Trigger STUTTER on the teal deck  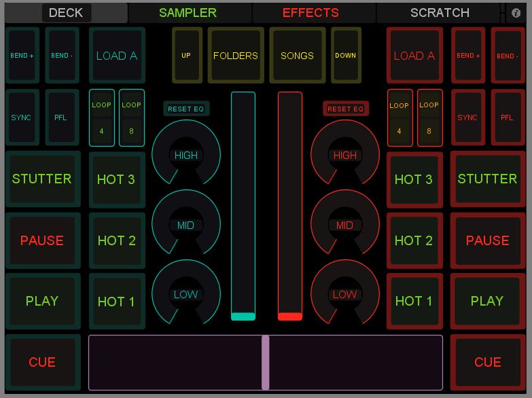[43, 179]
